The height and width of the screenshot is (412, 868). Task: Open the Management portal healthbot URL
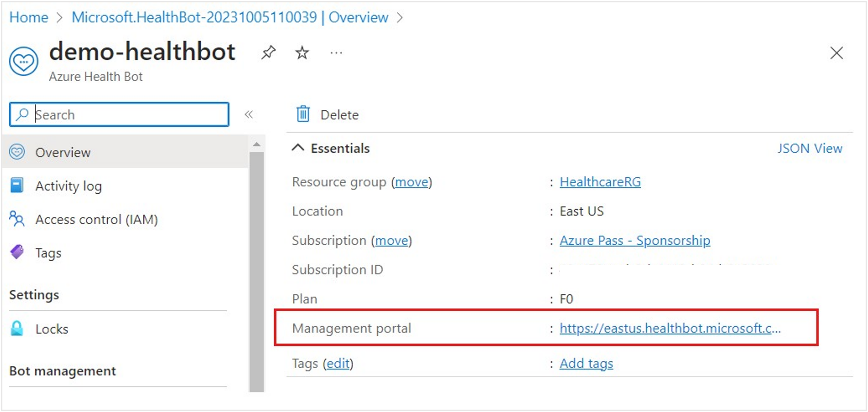[x=670, y=328]
